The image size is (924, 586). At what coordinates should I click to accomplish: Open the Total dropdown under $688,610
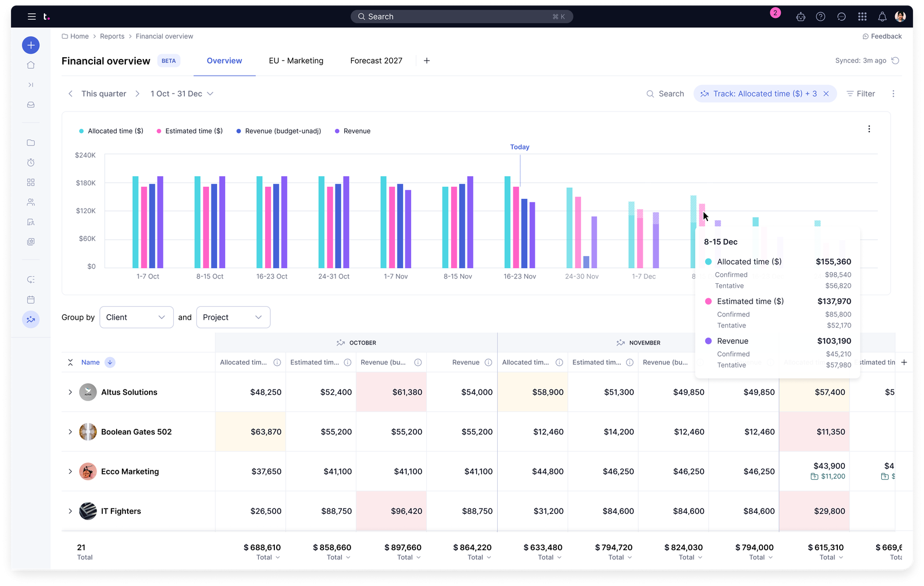(x=268, y=558)
